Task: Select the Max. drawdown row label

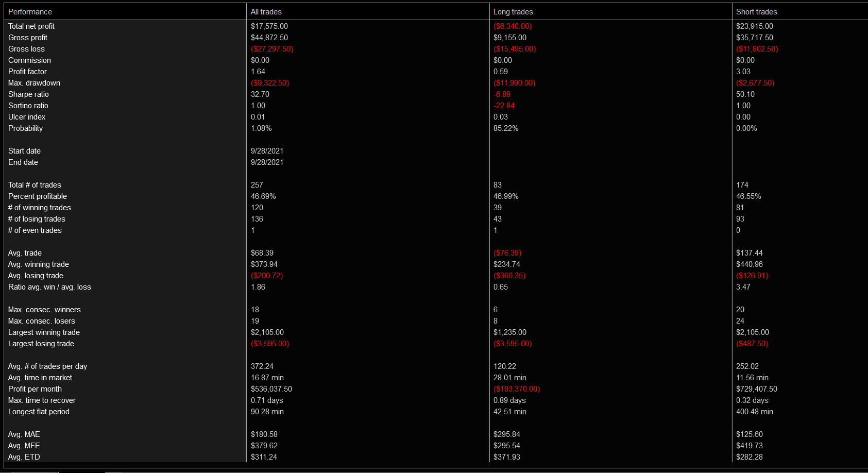Action: pos(34,83)
